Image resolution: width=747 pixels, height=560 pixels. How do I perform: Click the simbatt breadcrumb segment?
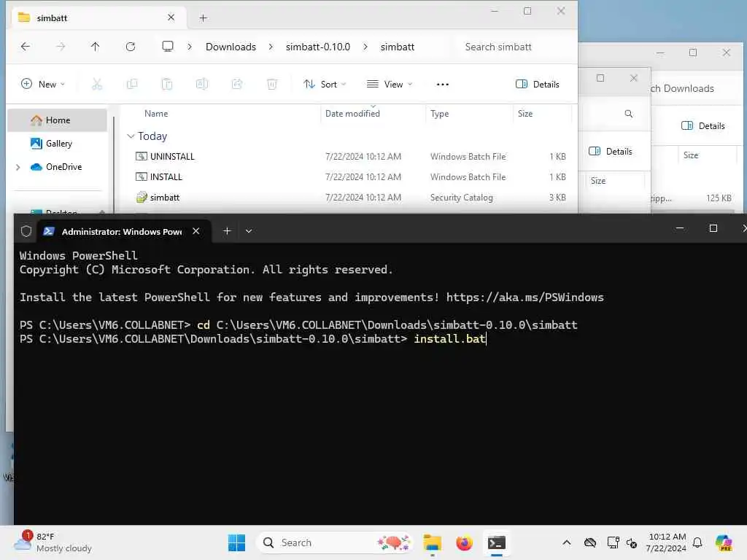point(398,47)
